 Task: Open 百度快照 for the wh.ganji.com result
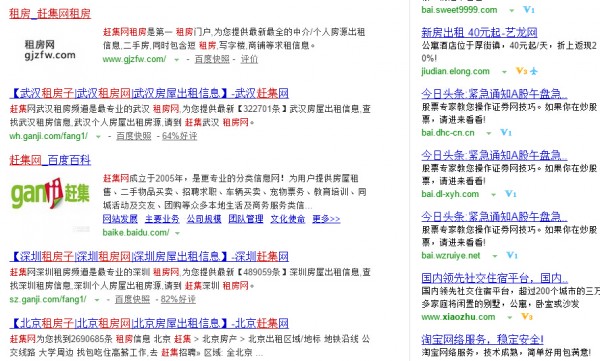click(134, 136)
